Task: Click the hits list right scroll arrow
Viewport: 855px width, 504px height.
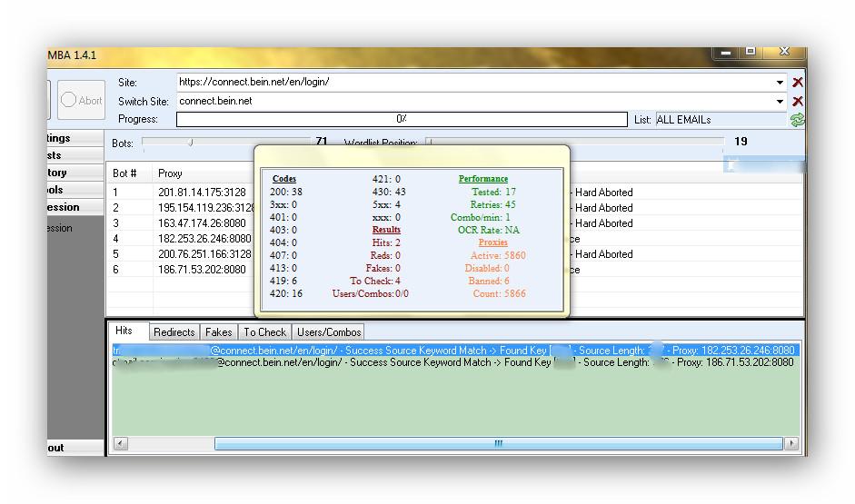Action: [791, 443]
